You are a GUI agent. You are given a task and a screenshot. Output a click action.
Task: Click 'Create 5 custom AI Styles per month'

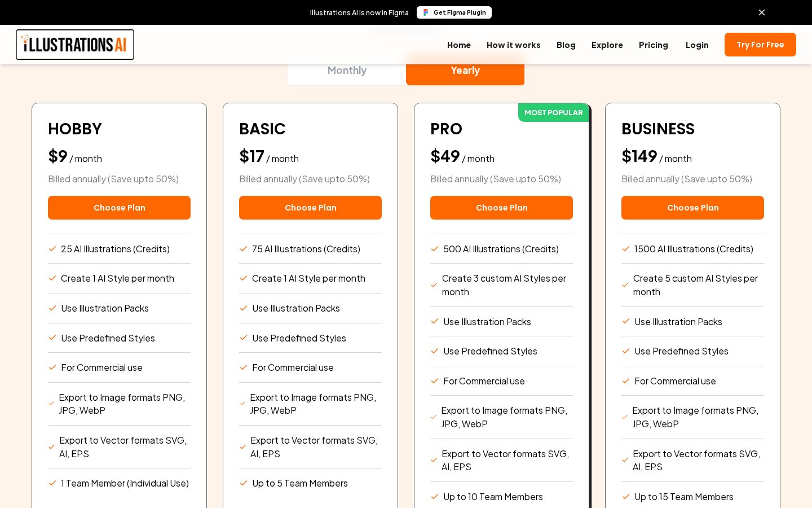pyautogui.click(x=695, y=285)
